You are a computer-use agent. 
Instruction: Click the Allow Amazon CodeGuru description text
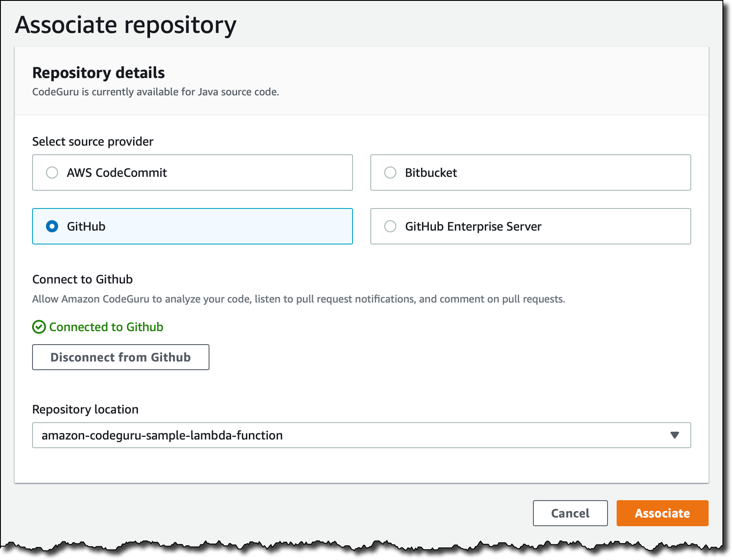pos(299,299)
